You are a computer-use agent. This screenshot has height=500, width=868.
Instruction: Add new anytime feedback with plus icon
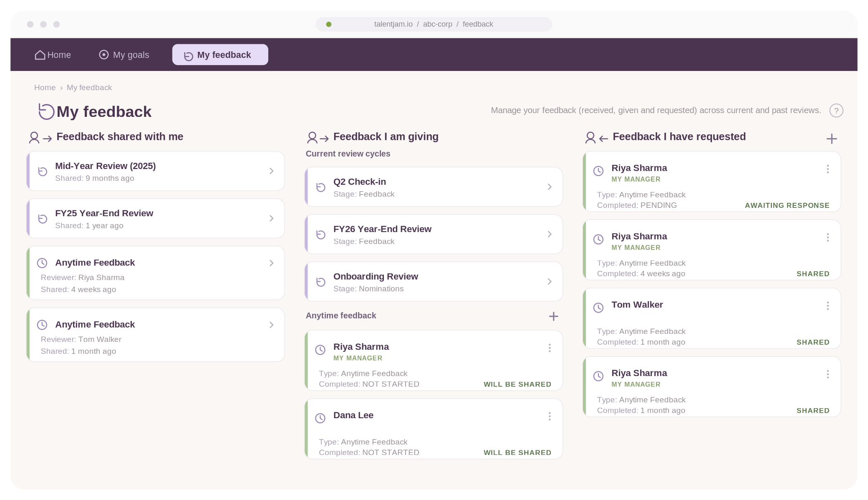click(x=553, y=316)
